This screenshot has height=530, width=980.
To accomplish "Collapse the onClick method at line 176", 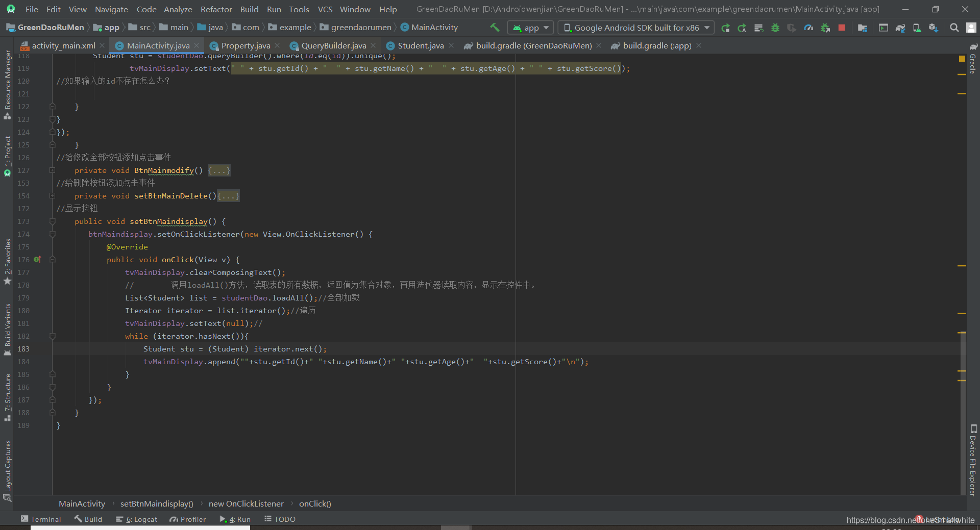I will pyautogui.click(x=52, y=260).
